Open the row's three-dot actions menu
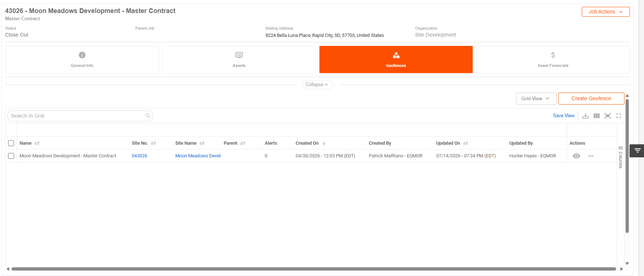This screenshot has width=644, height=276. 591,156
